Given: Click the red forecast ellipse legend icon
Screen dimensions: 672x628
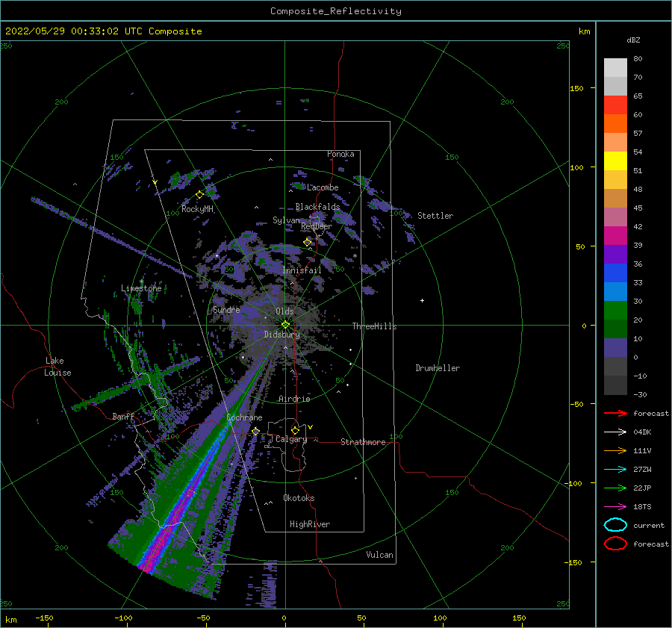Looking at the screenshot, I should pyautogui.click(x=615, y=544).
